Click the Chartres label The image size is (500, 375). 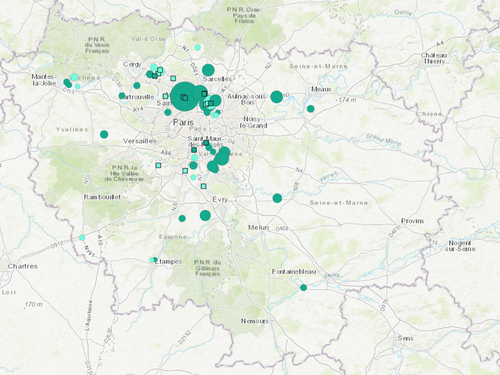[x=23, y=266]
